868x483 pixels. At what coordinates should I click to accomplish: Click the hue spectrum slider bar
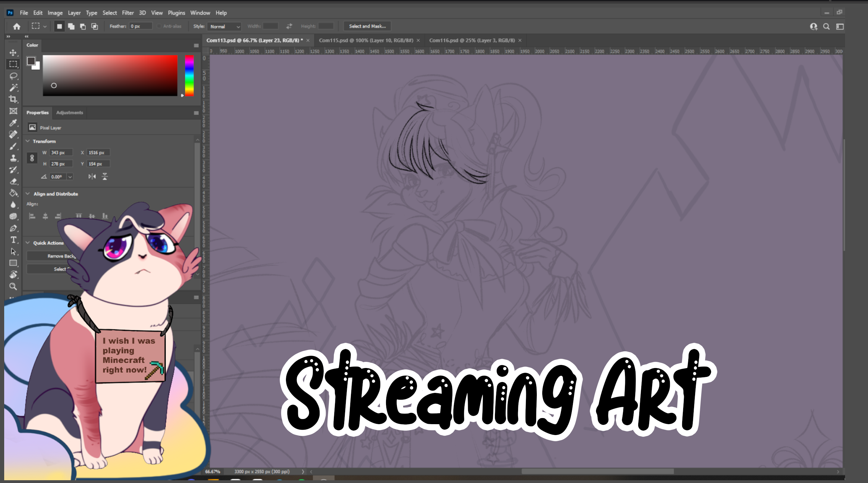(189, 76)
